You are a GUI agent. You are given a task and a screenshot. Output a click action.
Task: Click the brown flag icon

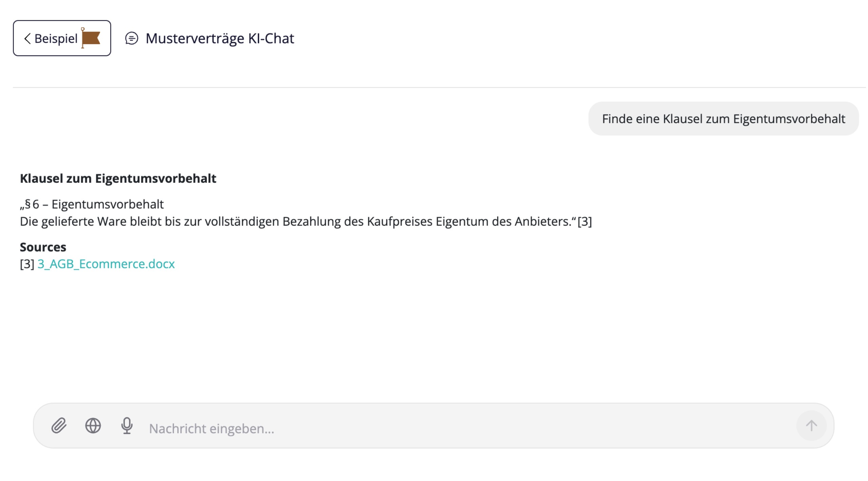[91, 38]
